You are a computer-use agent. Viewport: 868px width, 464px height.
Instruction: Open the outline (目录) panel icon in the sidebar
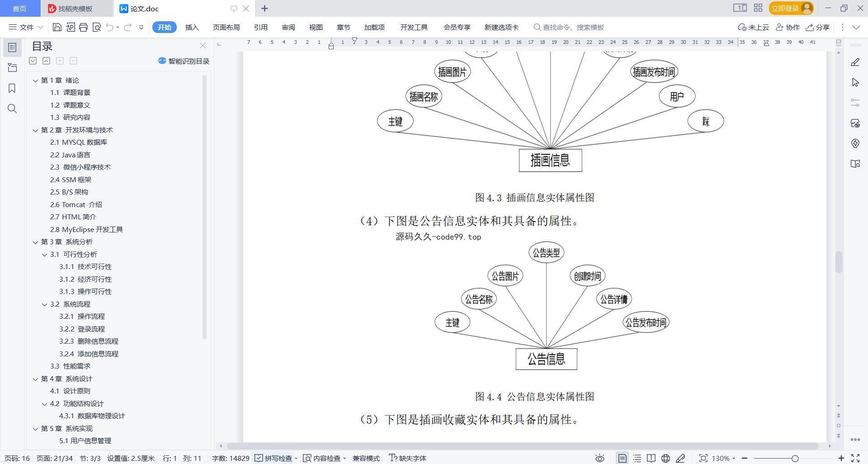[x=12, y=47]
